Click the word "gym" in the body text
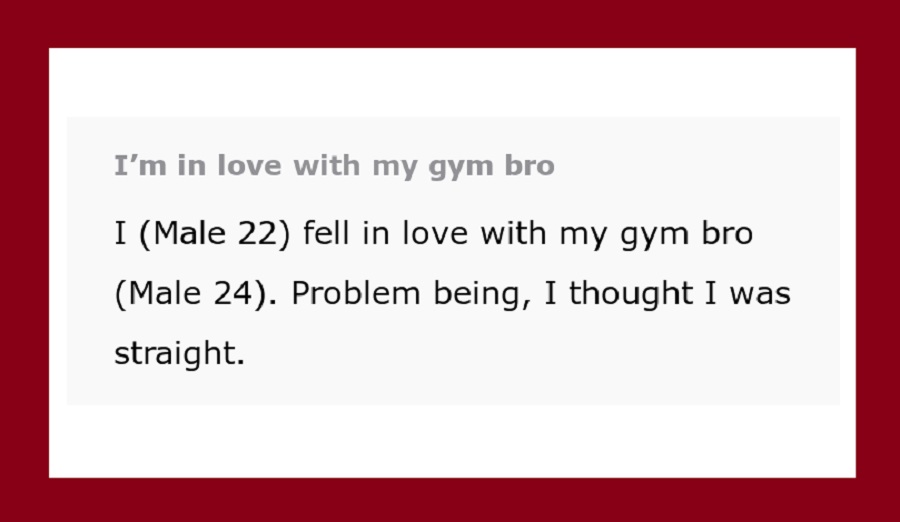This screenshot has height=522, width=900. 654,235
